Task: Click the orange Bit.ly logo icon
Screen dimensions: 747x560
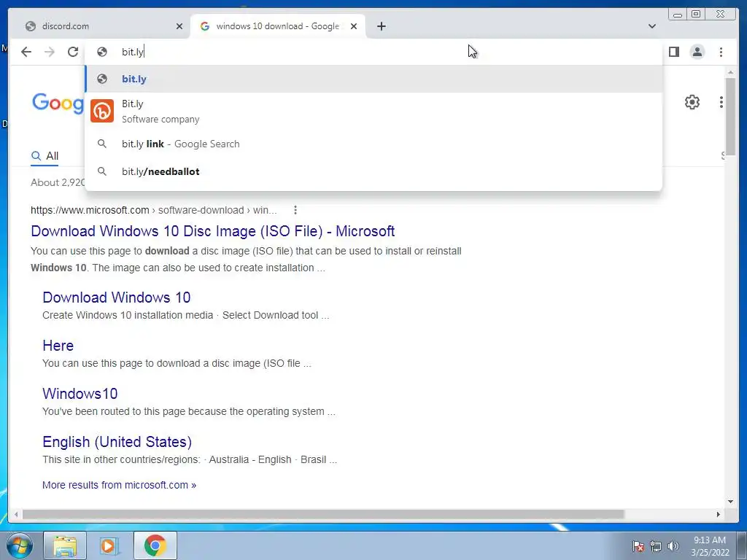Action: coord(102,111)
